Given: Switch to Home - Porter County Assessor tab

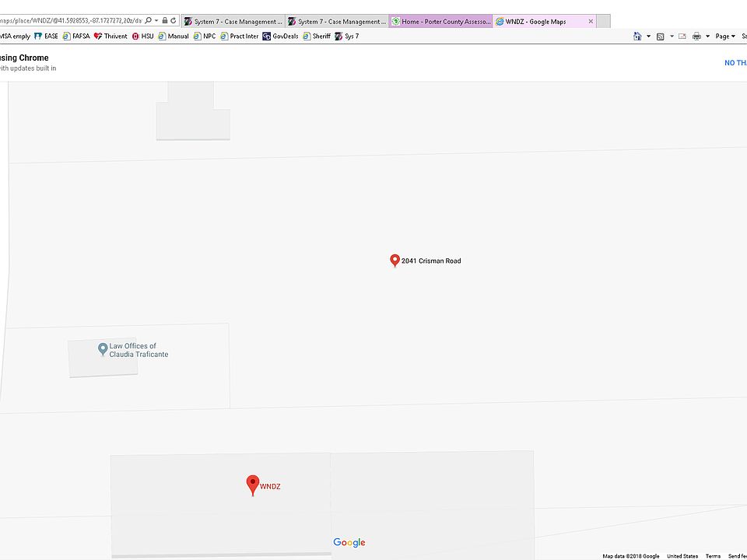Looking at the screenshot, I should [440, 22].
